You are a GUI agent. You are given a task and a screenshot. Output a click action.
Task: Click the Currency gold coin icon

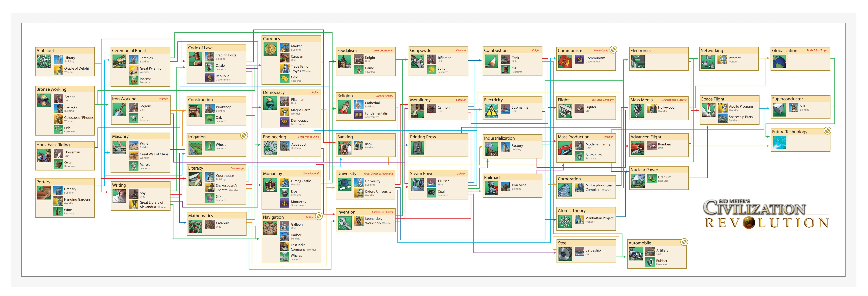point(270,49)
